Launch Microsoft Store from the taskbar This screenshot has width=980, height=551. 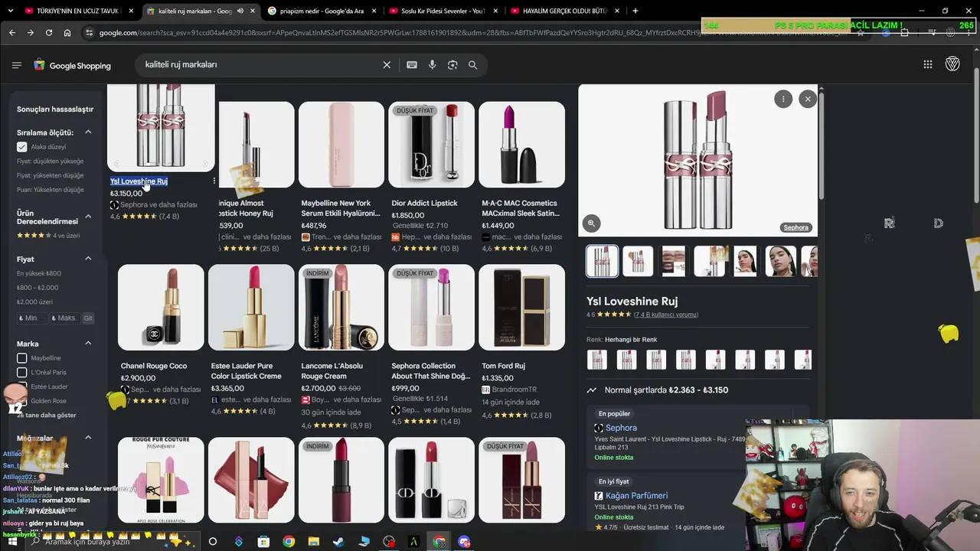point(263,542)
